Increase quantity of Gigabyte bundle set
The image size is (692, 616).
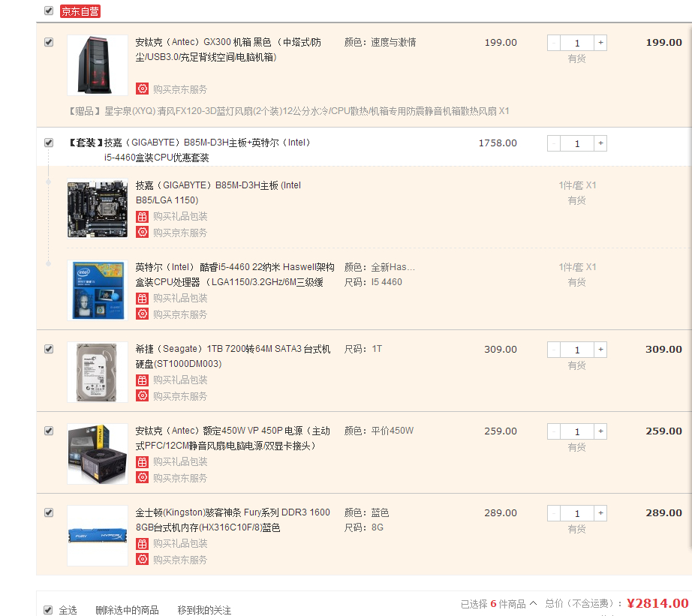point(600,143)
